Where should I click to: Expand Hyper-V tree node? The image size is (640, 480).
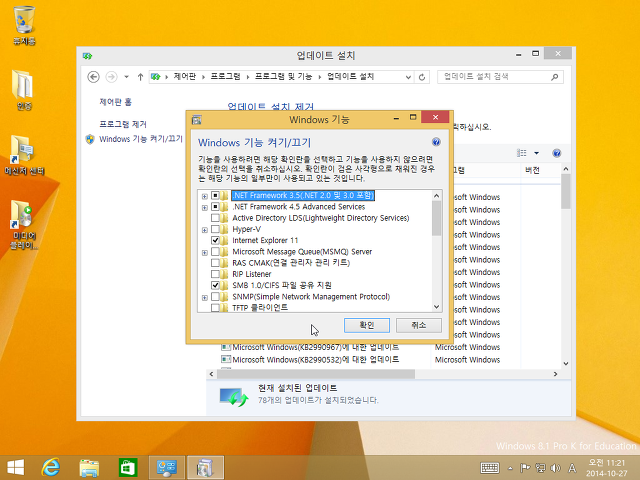point(204,230)
